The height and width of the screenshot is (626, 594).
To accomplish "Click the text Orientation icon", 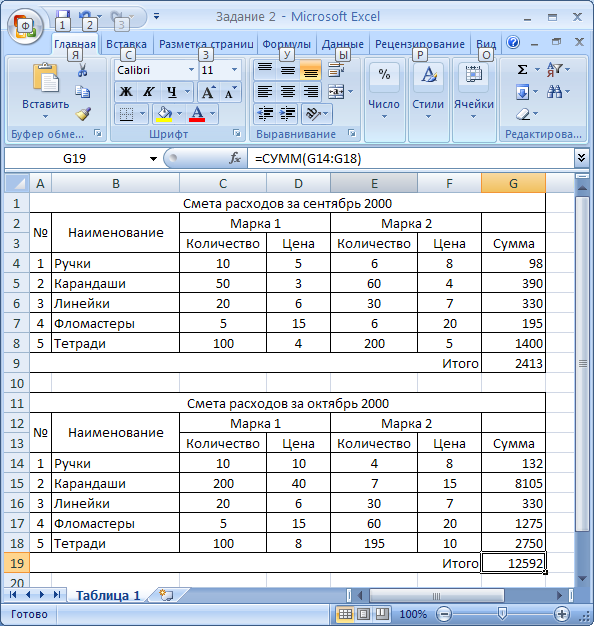I will (313, 114).
